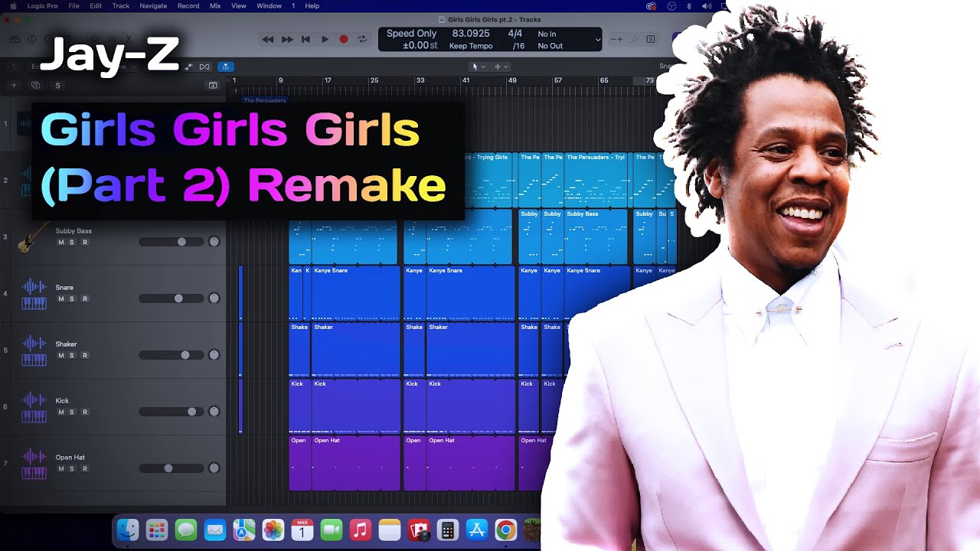The height and width of the screenshot is (551, 980).
Task: Click the tempo value 83.0925
Action: 471,34
